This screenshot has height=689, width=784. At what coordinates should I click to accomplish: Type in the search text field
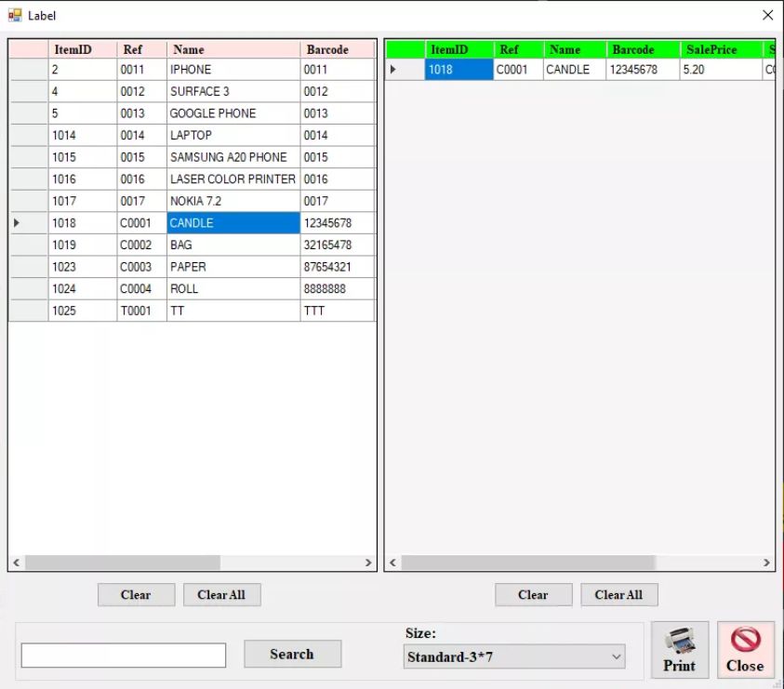124,656
